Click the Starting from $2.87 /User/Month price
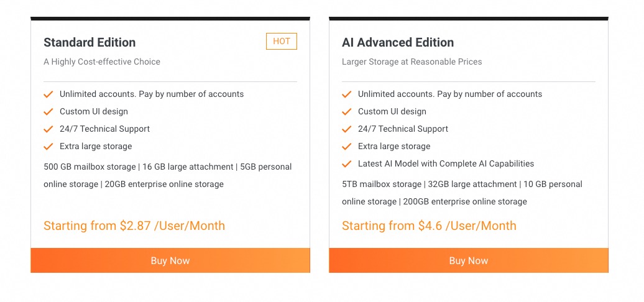Image resolution: width=644 pixels, height=302 pixels. click(x=134, y=226)
